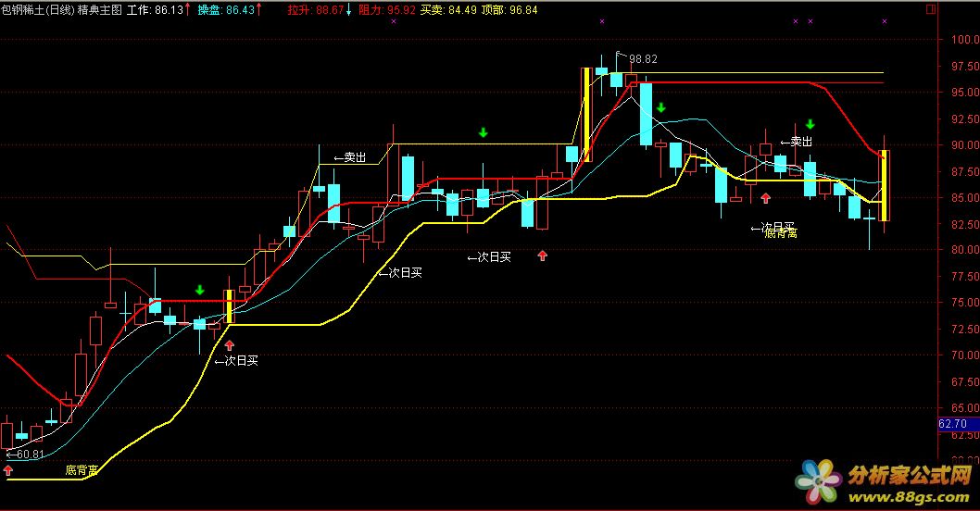980x511 pixels.
Task: Select the 工作: 86.13 indicator value
Action: (155, 10)
